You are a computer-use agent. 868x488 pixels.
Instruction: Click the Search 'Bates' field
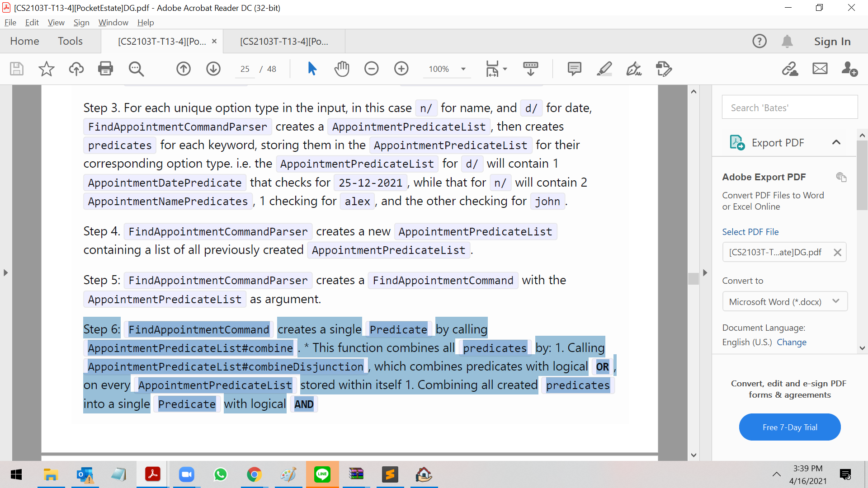(x=789, y=108)
